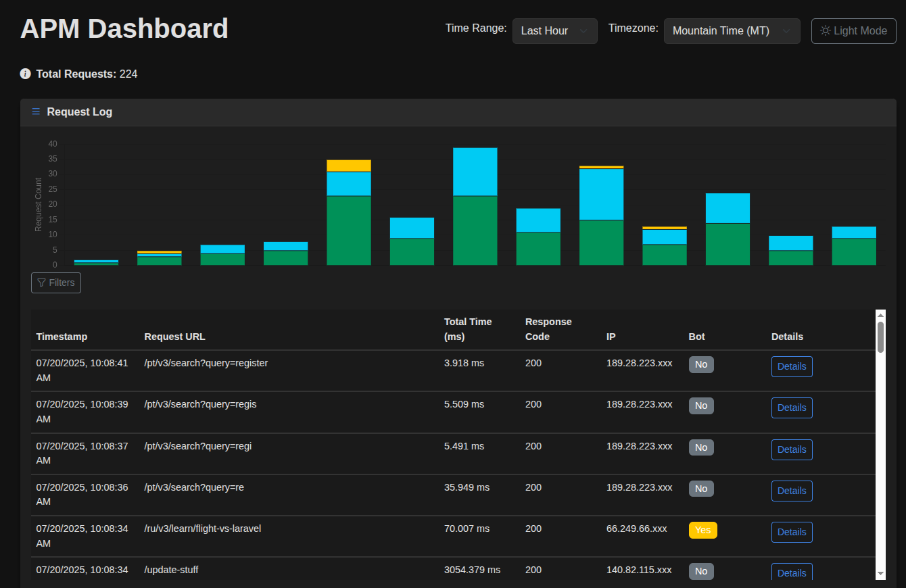
Task: Toggle Light Mode theme
Action: coord(854,31)
